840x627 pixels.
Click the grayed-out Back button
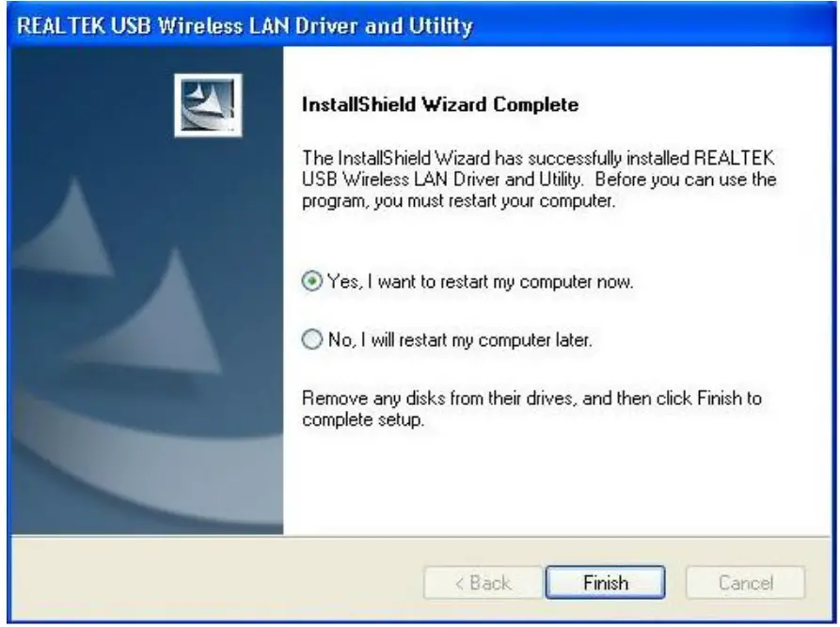[483, 583]
